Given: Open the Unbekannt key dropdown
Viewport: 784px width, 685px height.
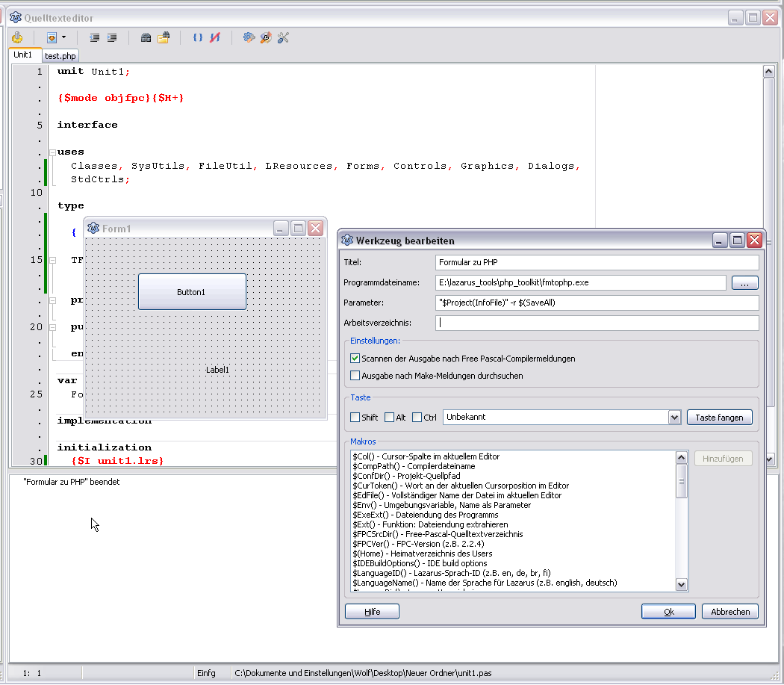Looking at the screenshot, I should tap(674, 418).
